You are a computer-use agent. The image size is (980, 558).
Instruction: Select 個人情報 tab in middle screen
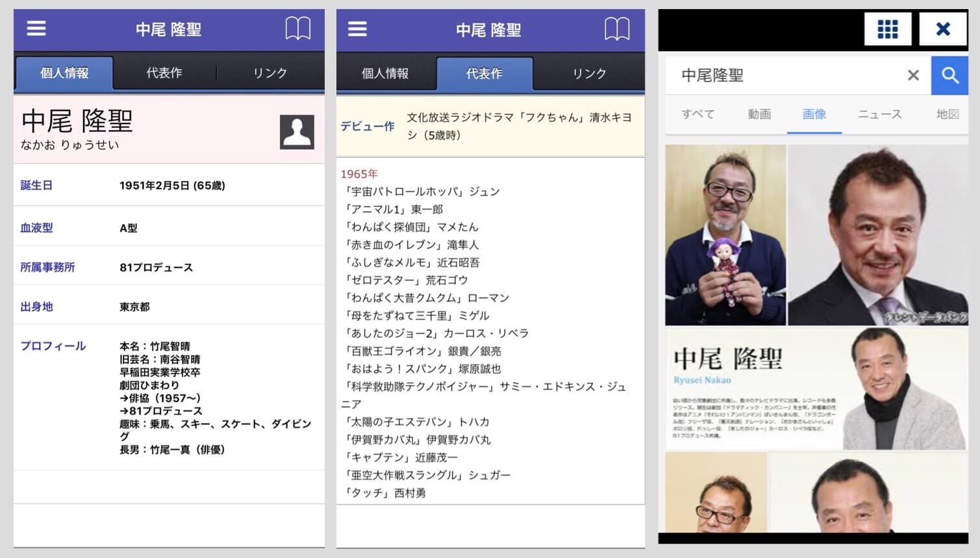coord(385,74)
